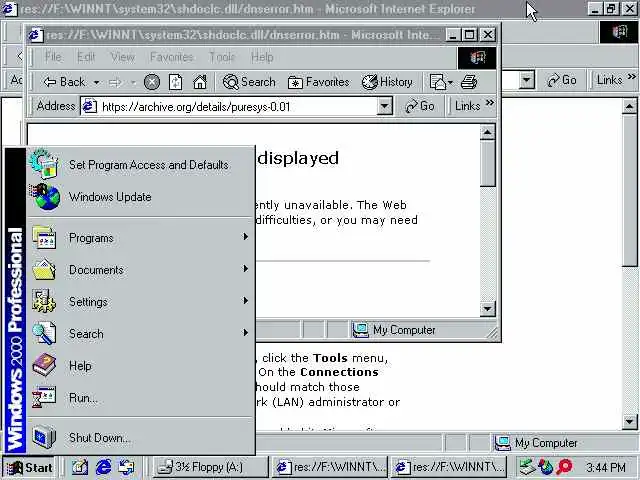The height and width of the screenshot is (480, 640).
Task: Open View menu in front IE window
Action: click(x=122, y=57)
